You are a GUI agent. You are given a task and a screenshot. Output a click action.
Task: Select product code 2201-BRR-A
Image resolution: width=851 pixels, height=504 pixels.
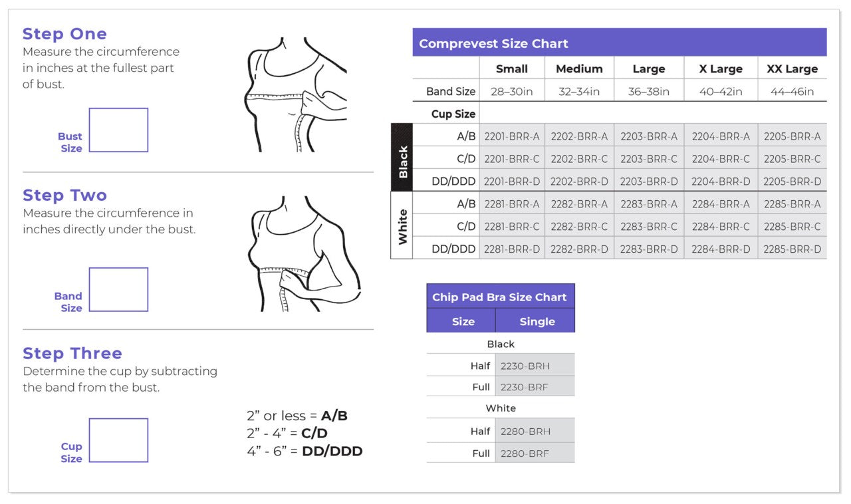pos(512,136)
